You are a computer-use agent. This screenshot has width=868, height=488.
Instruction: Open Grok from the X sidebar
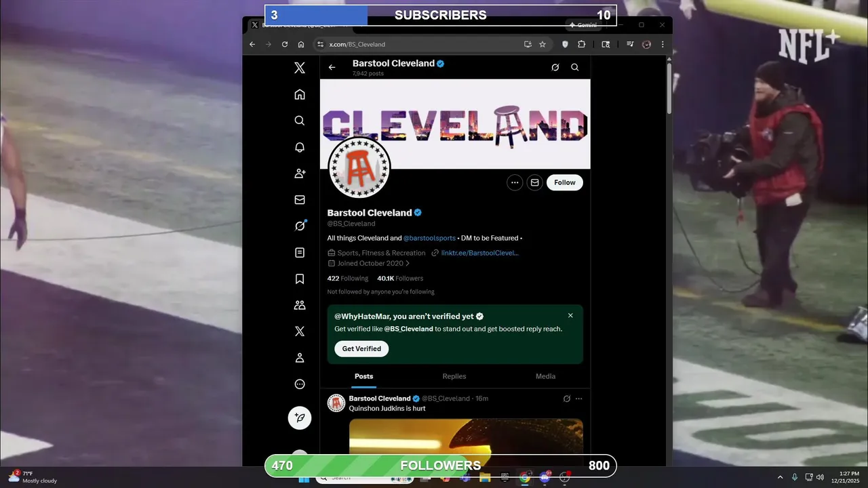[x=300, y=226]
